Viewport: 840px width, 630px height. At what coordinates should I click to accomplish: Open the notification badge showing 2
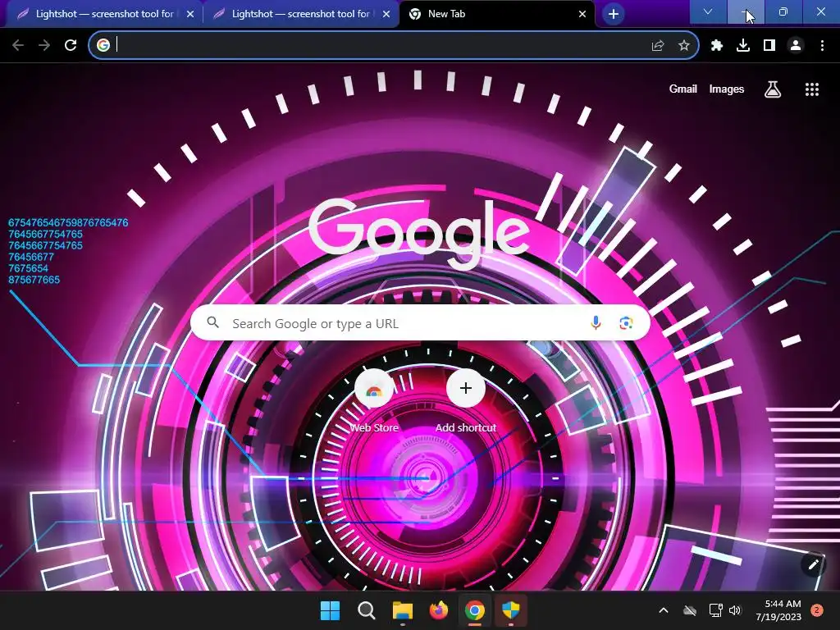(817, 610)
